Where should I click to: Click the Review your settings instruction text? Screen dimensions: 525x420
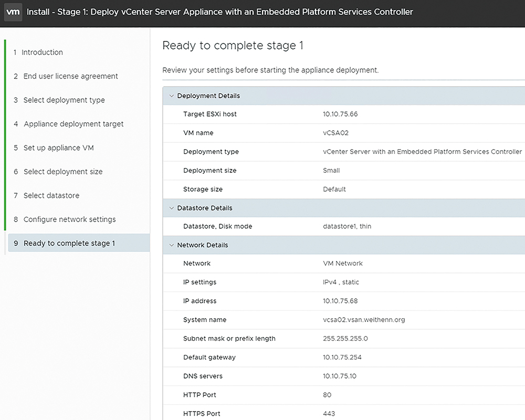coord(270,70)
